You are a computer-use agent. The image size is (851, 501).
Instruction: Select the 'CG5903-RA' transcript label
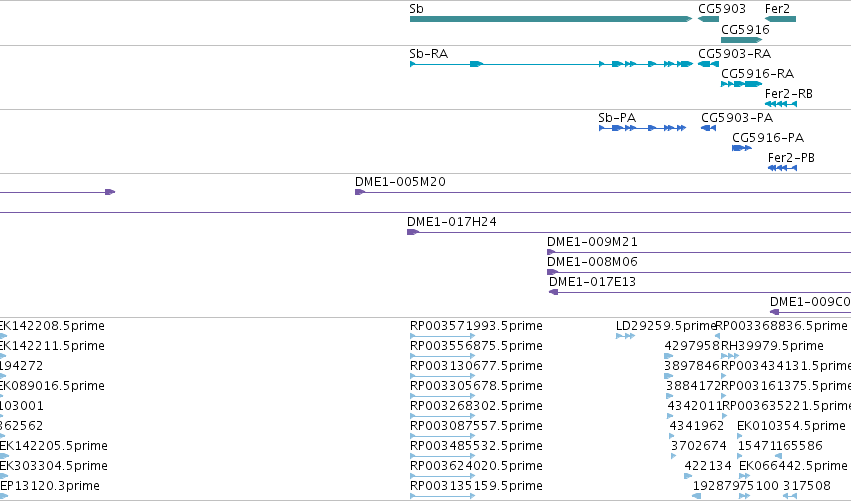(734, 54)
